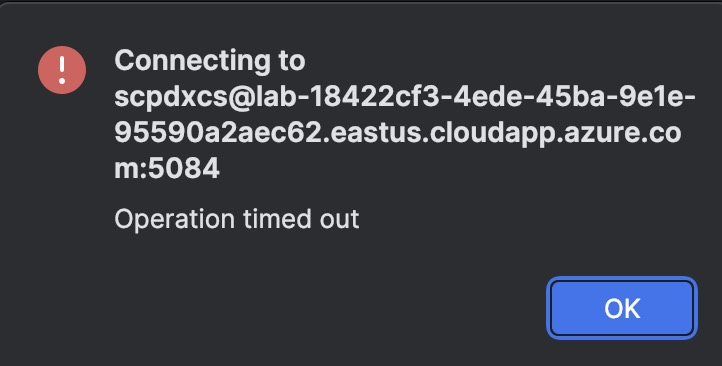Click the white exclamation mark in the alert icon
The height and width of the screenshot is (366, 722).
click(62, 70)
